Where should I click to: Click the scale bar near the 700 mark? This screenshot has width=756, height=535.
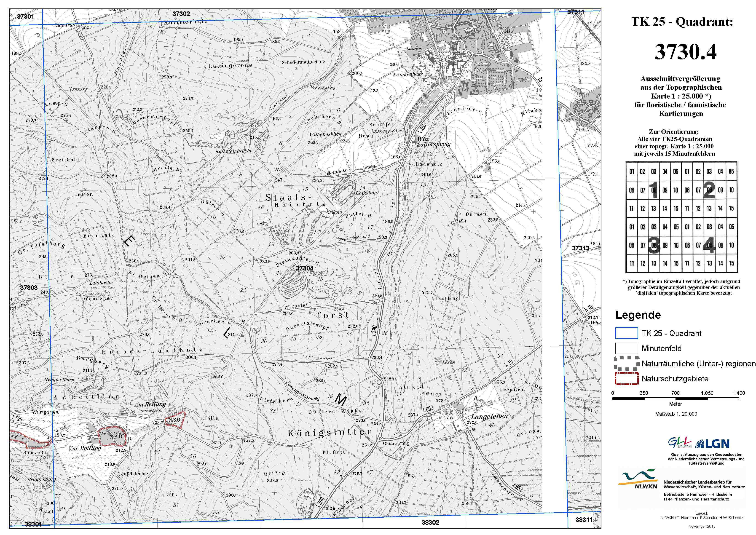(x=675, y=399)
